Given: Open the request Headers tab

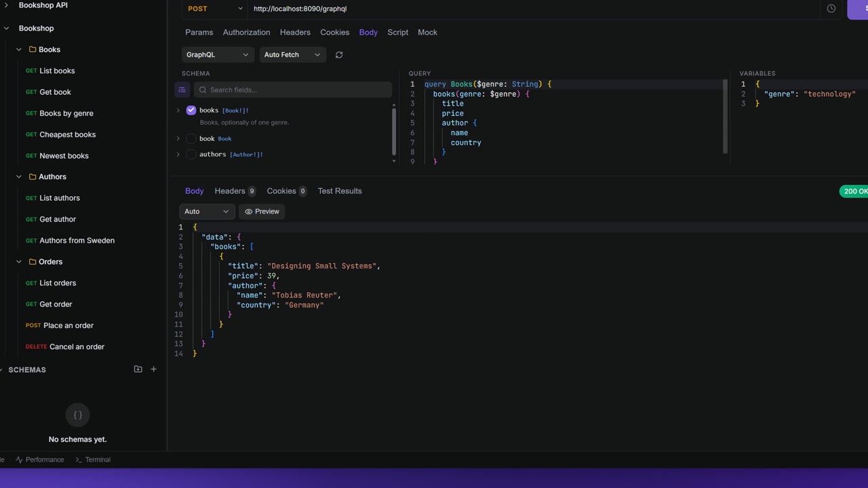Looking at the screenshot, I should tap(295, 33).
